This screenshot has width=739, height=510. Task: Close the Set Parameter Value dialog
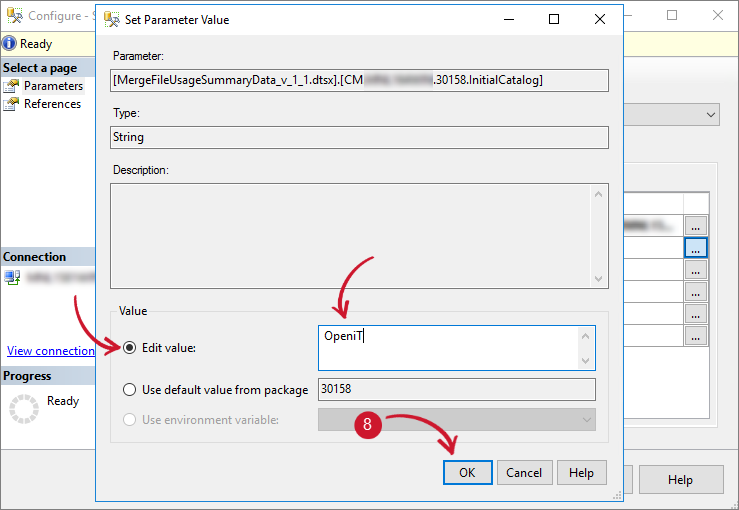(x=600, y=19)
